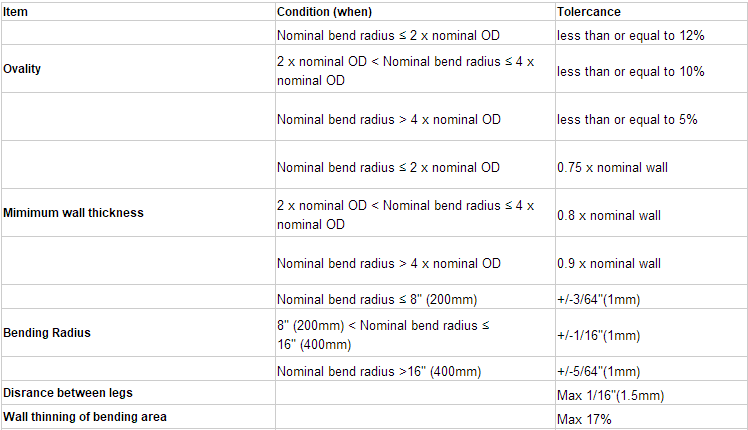The width and height of the screenshot is (748, 430).
Task: Click the Mimimum wall thickness label
Action: (73, 213)
